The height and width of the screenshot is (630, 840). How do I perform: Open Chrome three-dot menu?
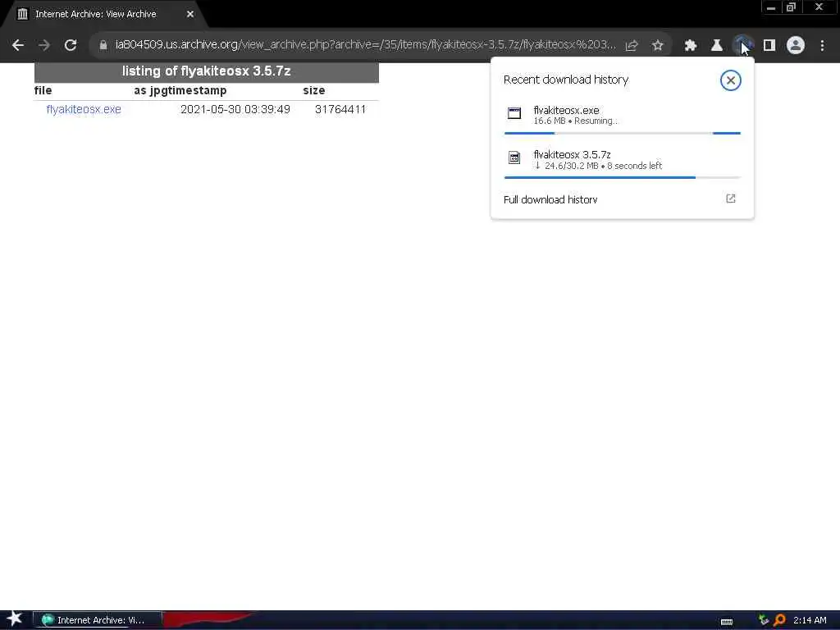[x=822, y=46]
